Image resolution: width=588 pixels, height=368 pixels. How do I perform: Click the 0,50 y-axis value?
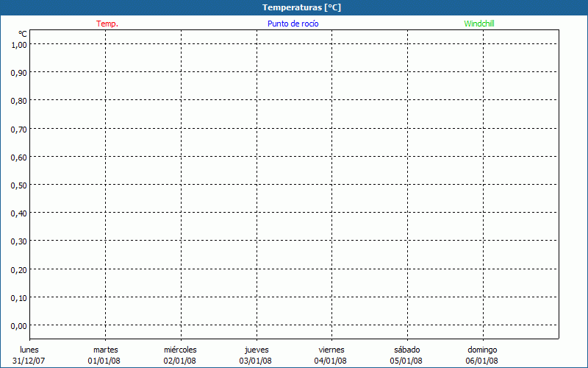[x=19, y=185]
